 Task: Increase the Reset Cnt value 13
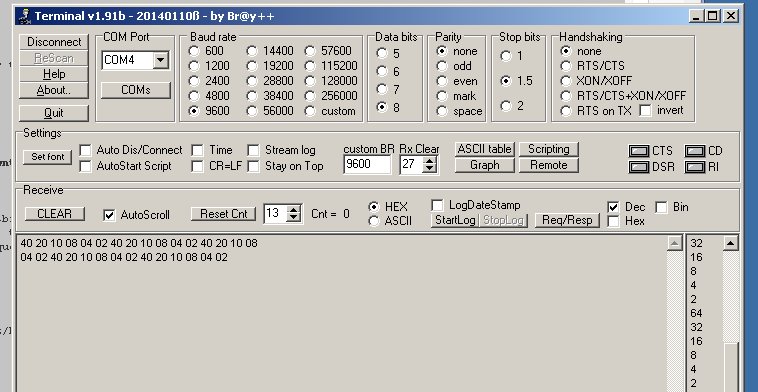(x=293, y=209)
